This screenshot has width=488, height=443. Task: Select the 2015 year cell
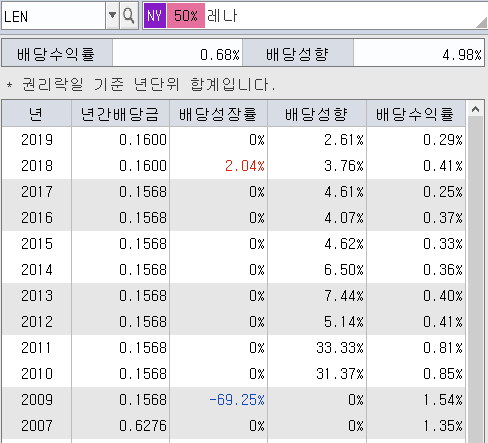tap(37, 244)
